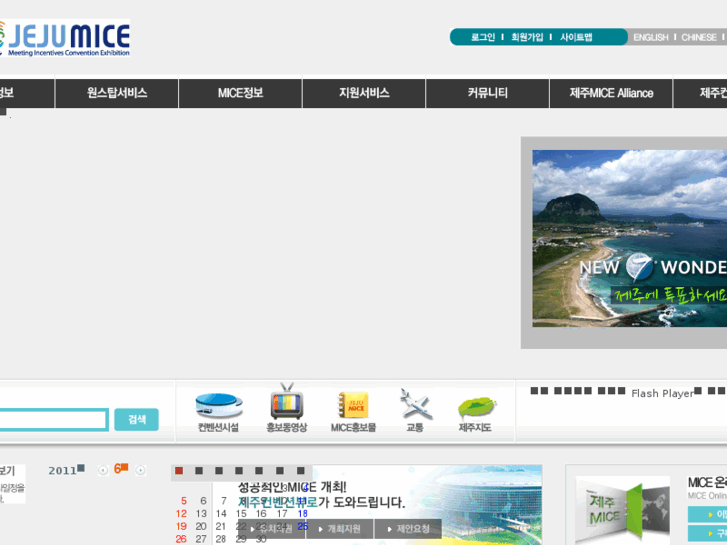Switch site language to ENGLISH
727x545 pixels.
651,37
